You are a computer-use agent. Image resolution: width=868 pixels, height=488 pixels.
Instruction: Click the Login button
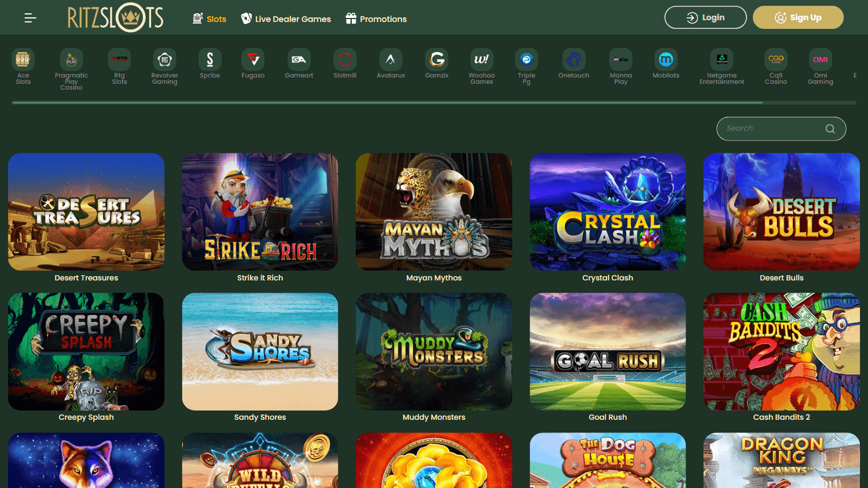tap(705, 17)
